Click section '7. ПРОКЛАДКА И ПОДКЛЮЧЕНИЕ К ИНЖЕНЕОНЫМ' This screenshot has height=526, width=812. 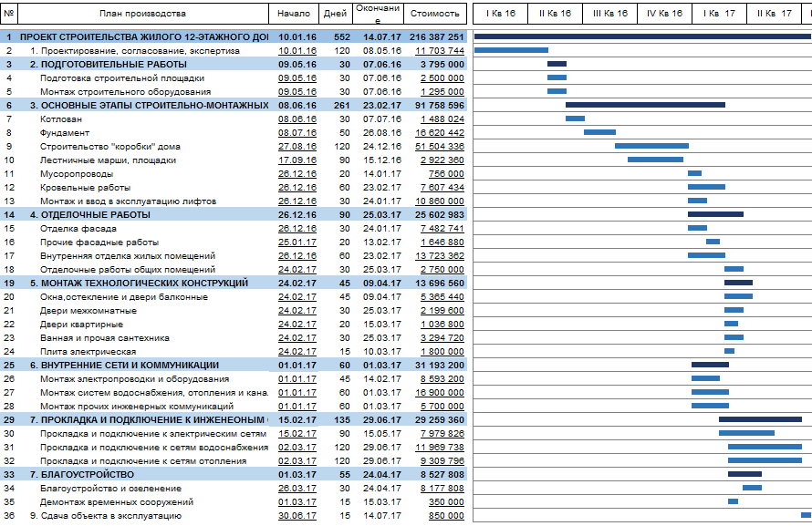point(149,420)
